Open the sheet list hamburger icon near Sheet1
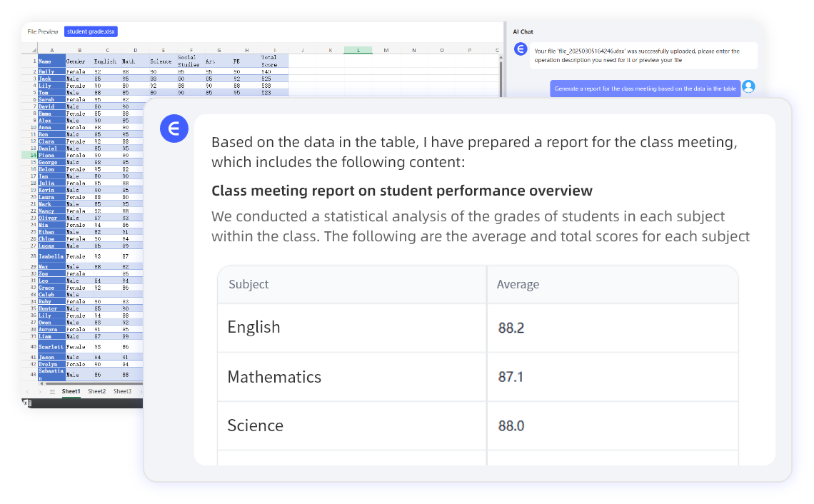 [53, 391]
